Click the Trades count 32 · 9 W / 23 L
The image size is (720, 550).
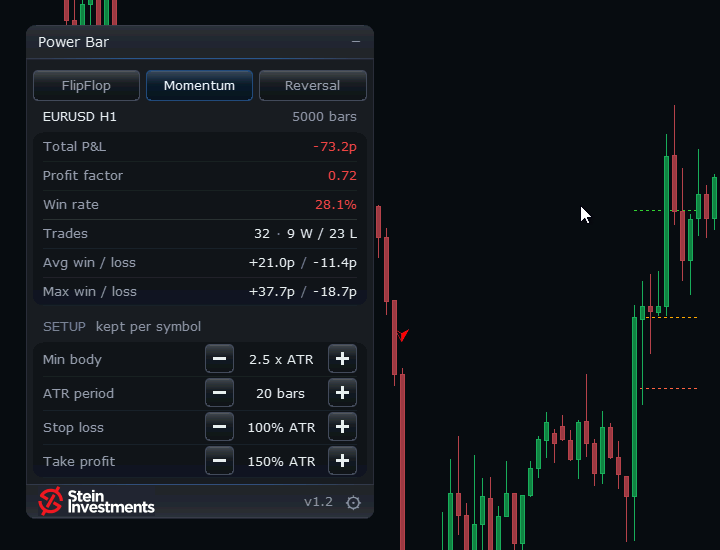[x=305, y=234]
